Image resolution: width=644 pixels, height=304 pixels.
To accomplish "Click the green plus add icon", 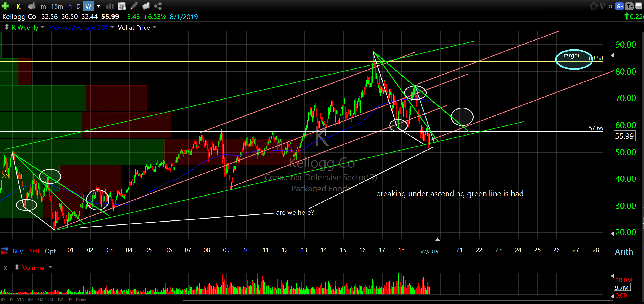I will point(5,6).
